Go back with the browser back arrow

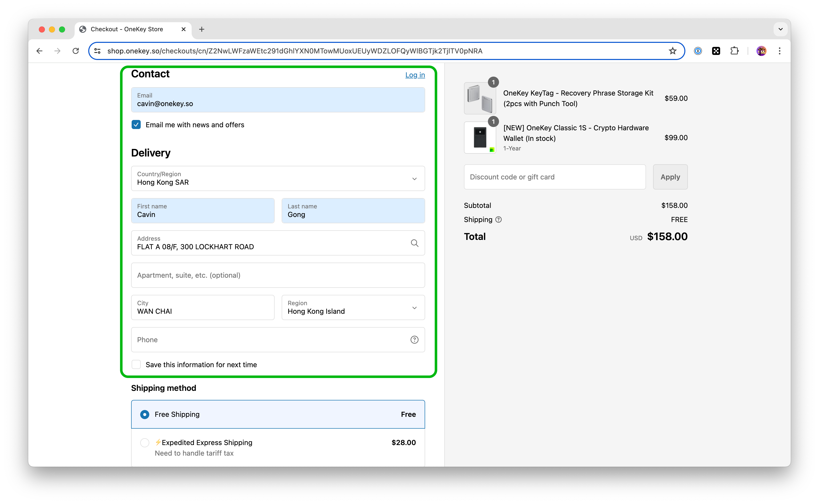39,51
